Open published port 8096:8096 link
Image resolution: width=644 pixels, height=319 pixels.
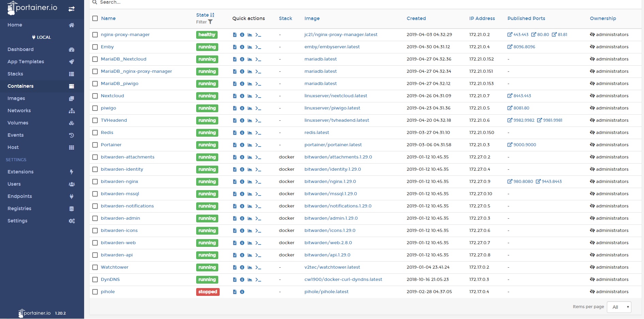click(521, 47)
